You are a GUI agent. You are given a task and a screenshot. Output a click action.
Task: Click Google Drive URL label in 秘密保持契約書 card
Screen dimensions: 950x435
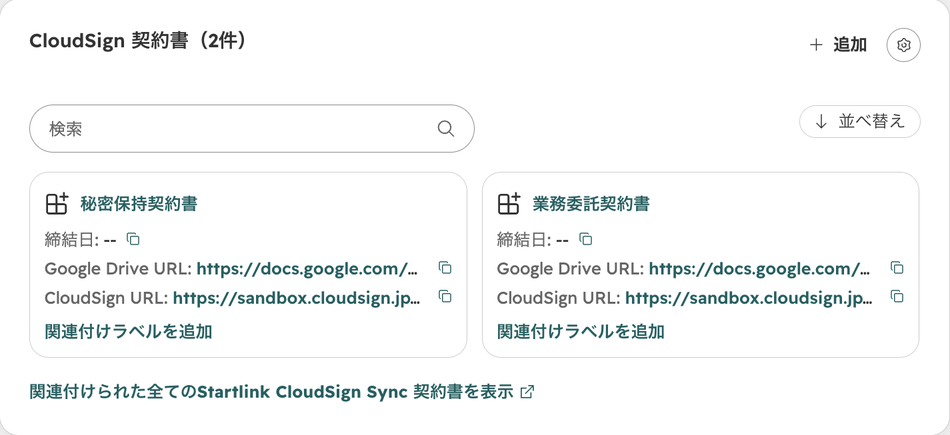click(119, 269)
